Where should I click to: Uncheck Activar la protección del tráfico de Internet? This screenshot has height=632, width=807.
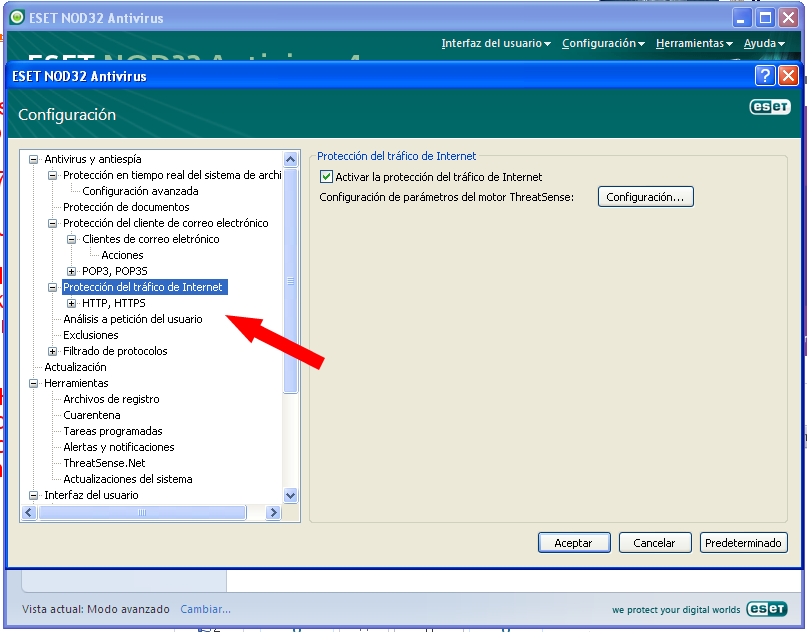coord(326,177)
